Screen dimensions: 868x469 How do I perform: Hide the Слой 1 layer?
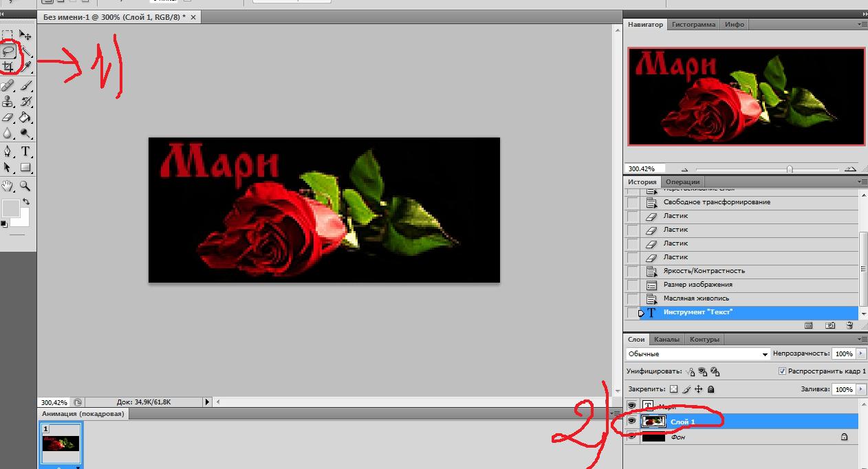pos(631,421)
